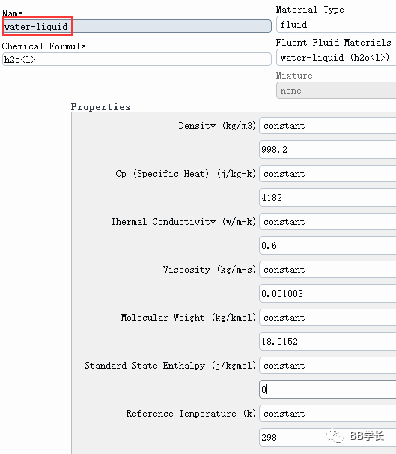The width and height of the screenshot is (396, 454).
Task: Open the Cp Specific Heat method dropdown
Action: click(328, 174)
